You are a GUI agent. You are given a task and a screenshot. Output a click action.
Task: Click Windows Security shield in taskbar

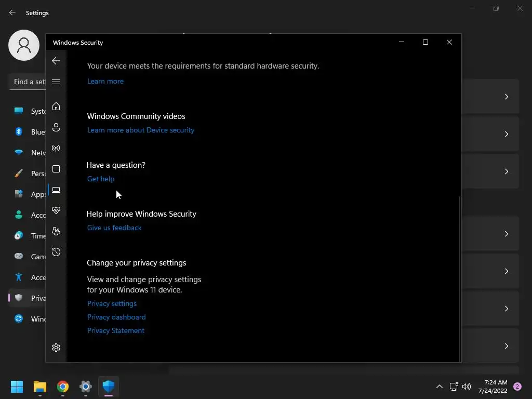tap(109, 387)
